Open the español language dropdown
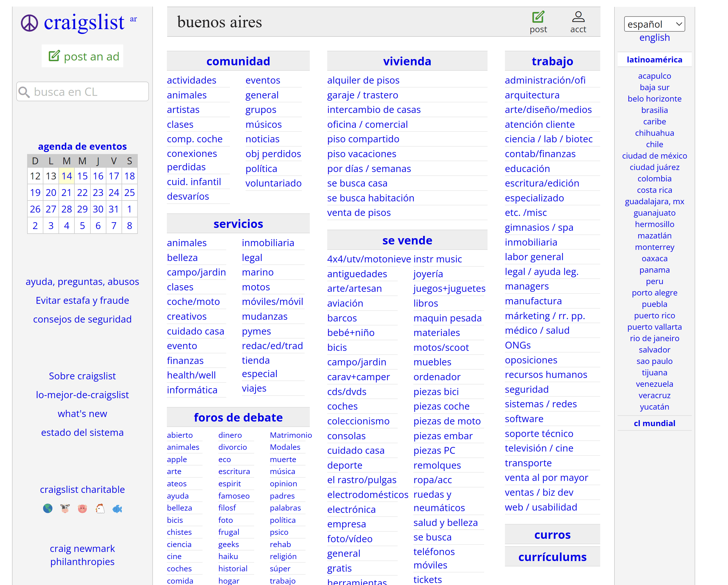728x585 pixels. point(654,24)
